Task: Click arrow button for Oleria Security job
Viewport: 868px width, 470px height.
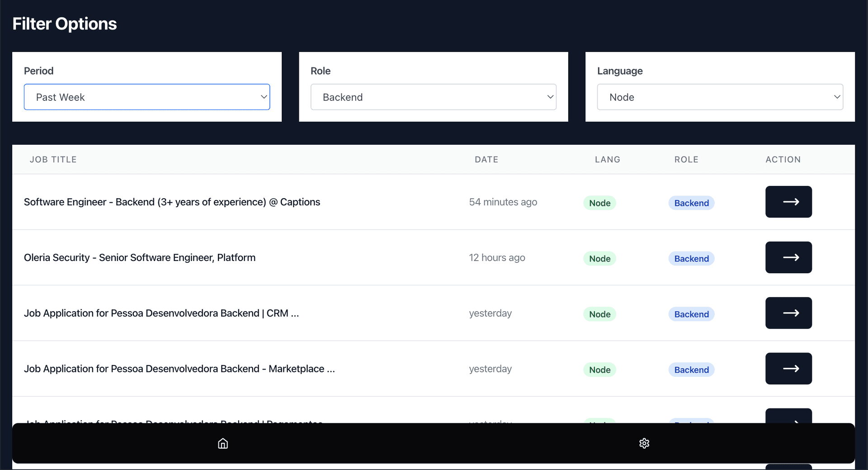Action: [788, 257]
